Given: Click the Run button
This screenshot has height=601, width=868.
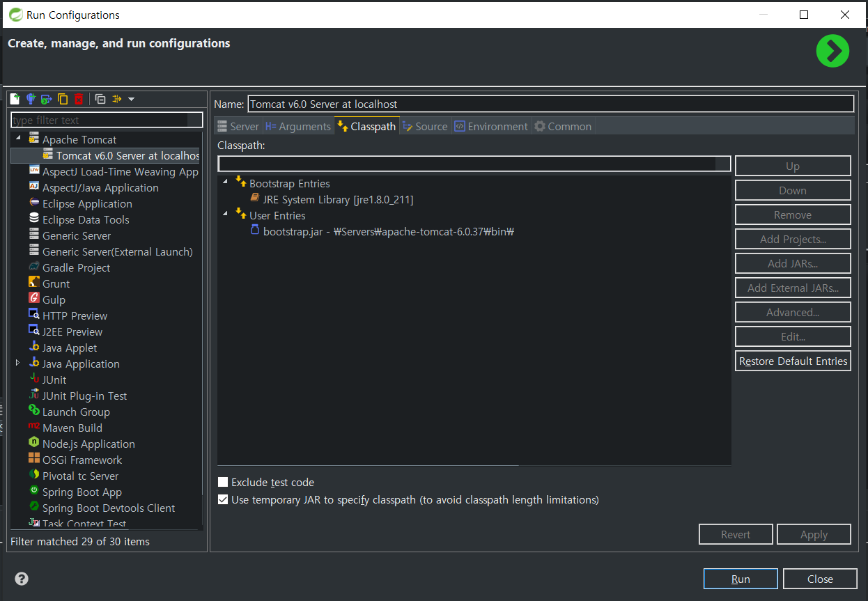Looking at the screenshot, I should pyautogui.click(x=741, y=579).
